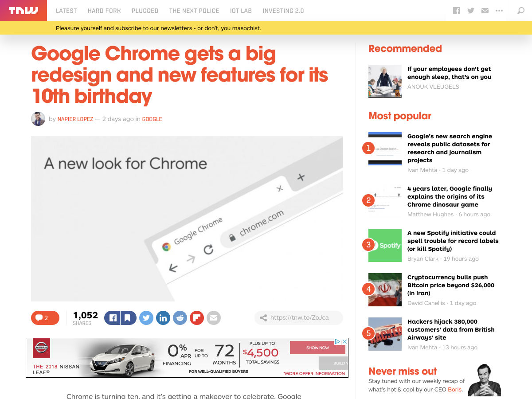Close the Nissan ad with X icon
This screenshot has height=399, width=532.
pyautogui.click(x=344, y=342)
